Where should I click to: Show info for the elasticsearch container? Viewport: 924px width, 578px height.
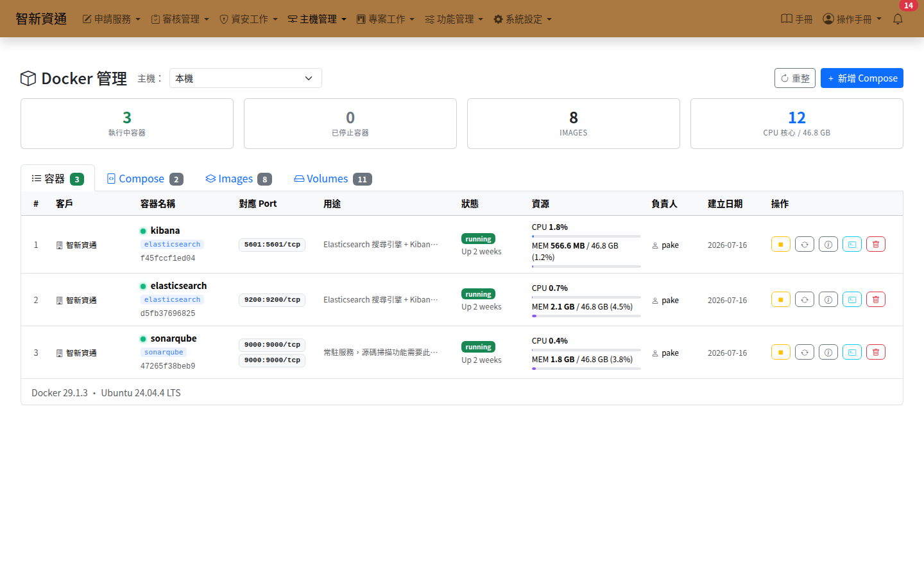[x=828, y=299]
